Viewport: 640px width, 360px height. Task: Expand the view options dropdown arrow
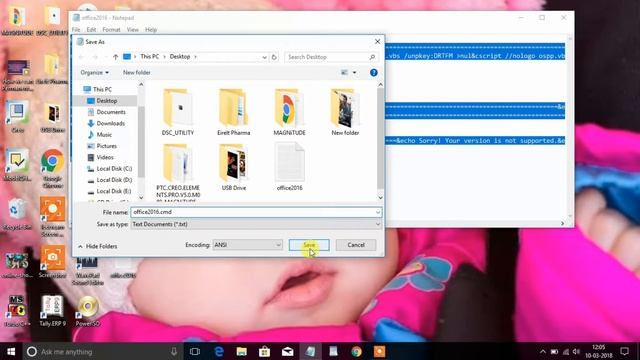click(x=354, y=72)
